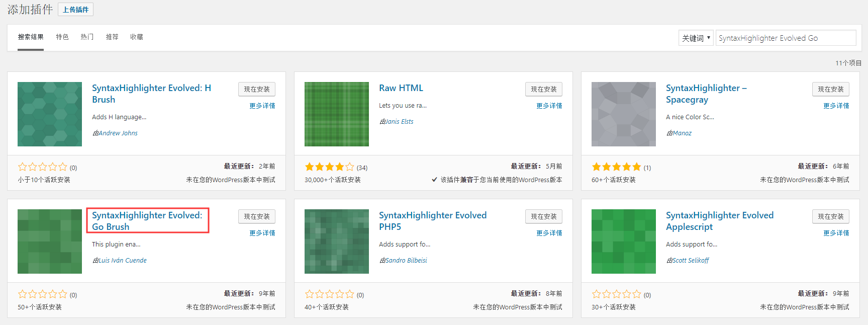The image size is (868, 325).
Task: Click the SyntaxHighlighter Spacegray gray plugin icon
Action: [x=623, y=114]
